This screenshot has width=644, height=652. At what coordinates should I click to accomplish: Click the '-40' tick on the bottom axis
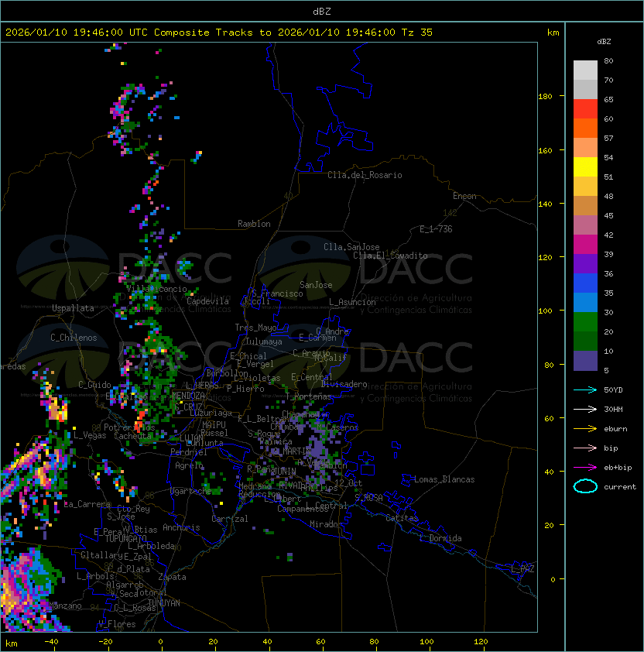[51, 642]
